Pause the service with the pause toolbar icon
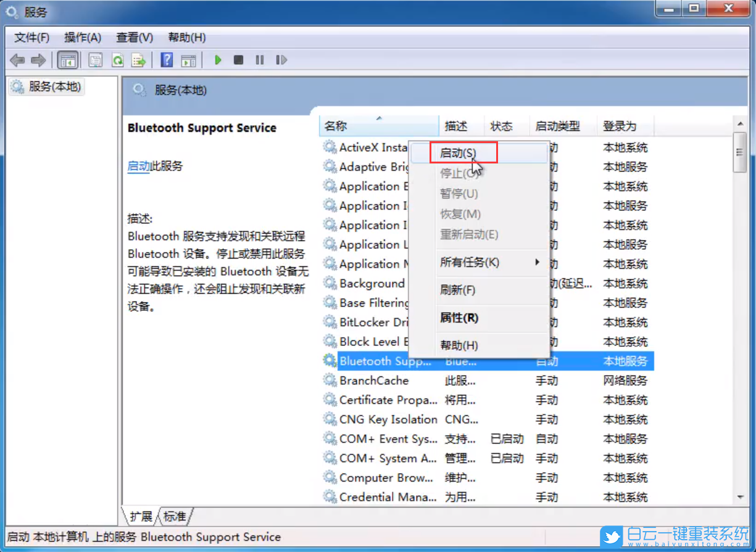 (259, 60)
